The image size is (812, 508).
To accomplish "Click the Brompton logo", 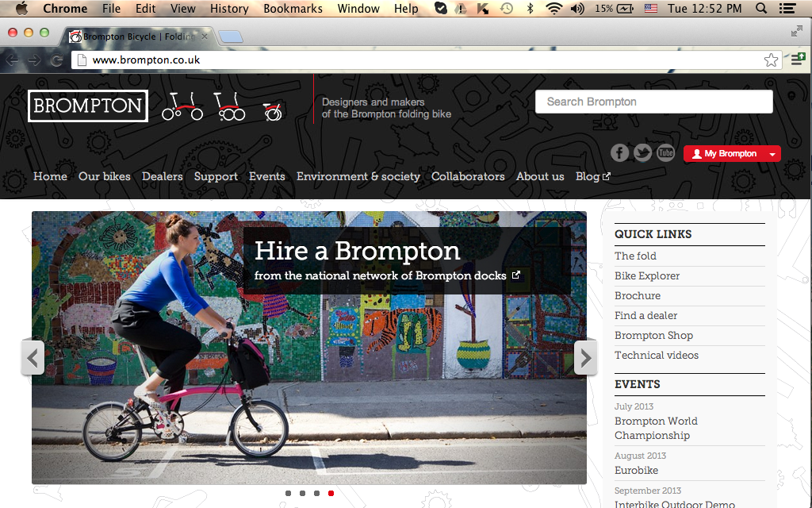I will coord(88,106).
